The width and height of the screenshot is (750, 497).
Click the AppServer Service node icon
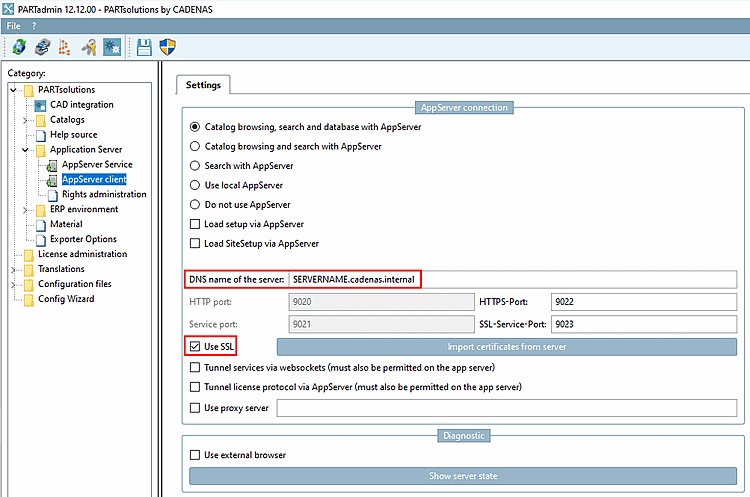pyautogui.click(x=52, y=166)
